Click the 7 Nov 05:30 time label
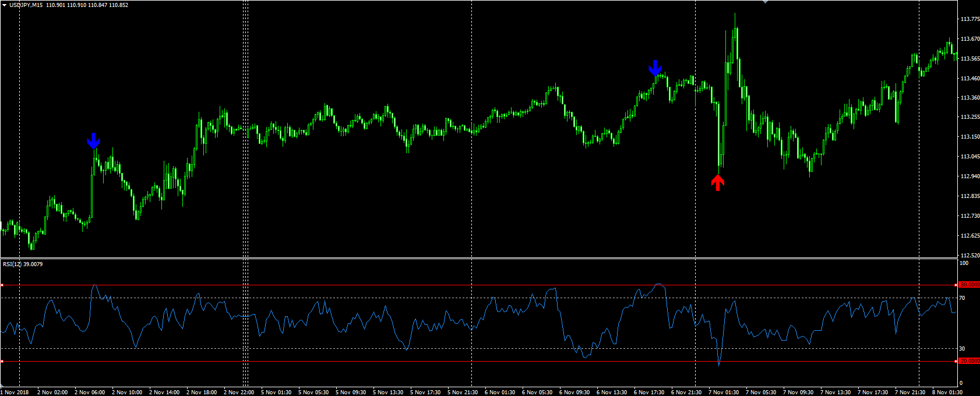Viewport: 980px width, 396px height. (x=761, y=393)
